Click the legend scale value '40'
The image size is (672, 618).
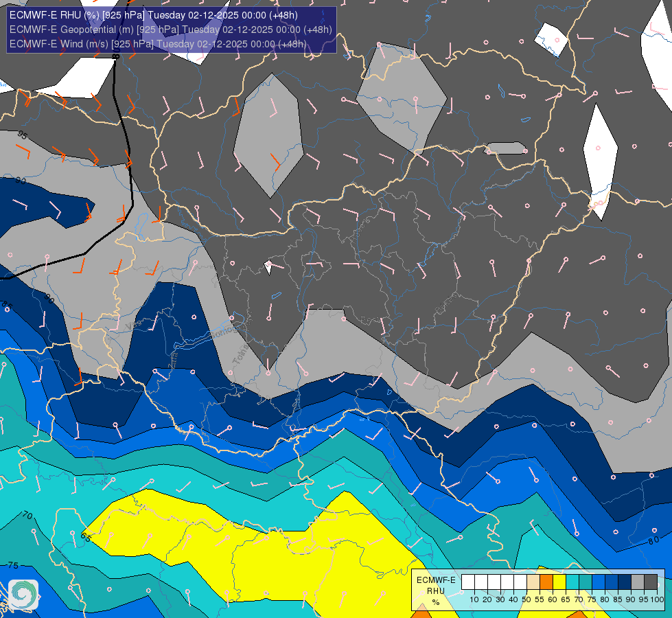(513, 599)
